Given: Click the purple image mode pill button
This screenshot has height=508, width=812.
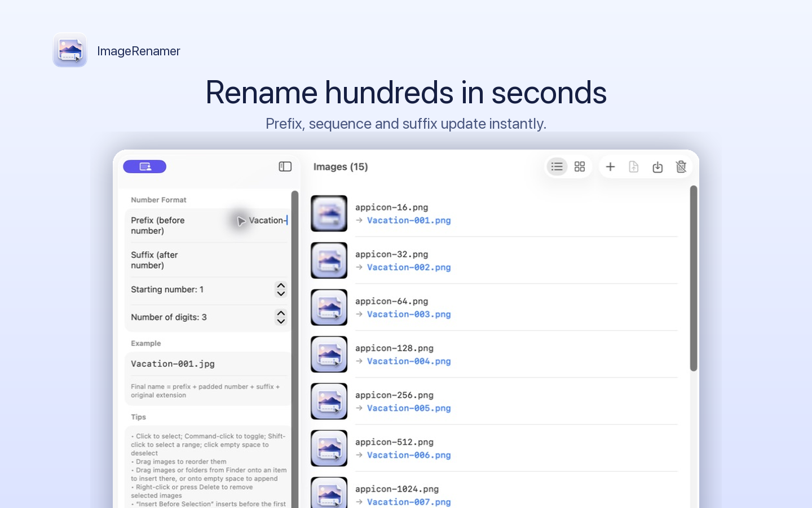Looking at the screenshot, I should click(x=145, y=167).
